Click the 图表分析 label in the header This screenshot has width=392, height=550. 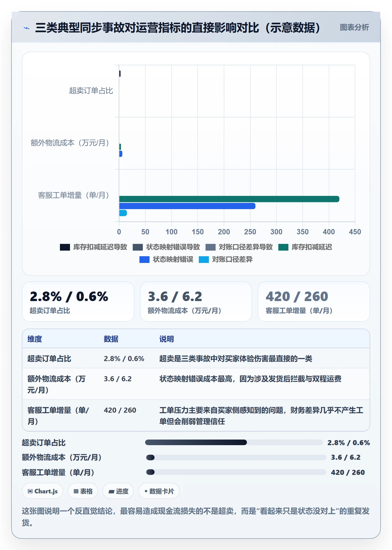[x=354, y=27]
